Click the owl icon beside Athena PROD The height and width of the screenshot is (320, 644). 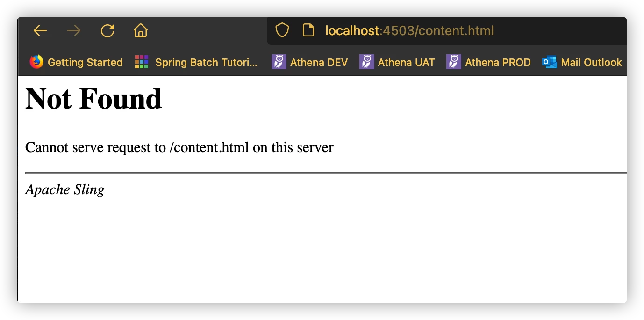pyautogui.click(x=454, y=62)
